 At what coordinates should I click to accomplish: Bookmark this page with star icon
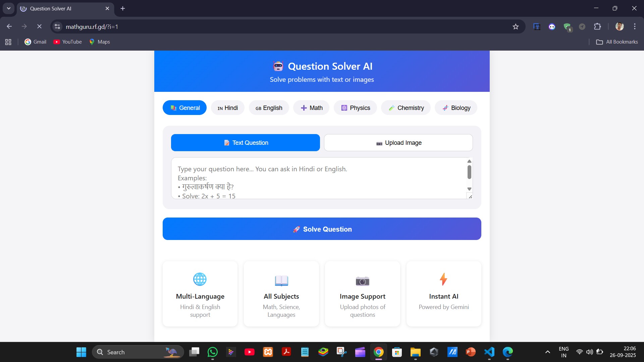point(516,27)
